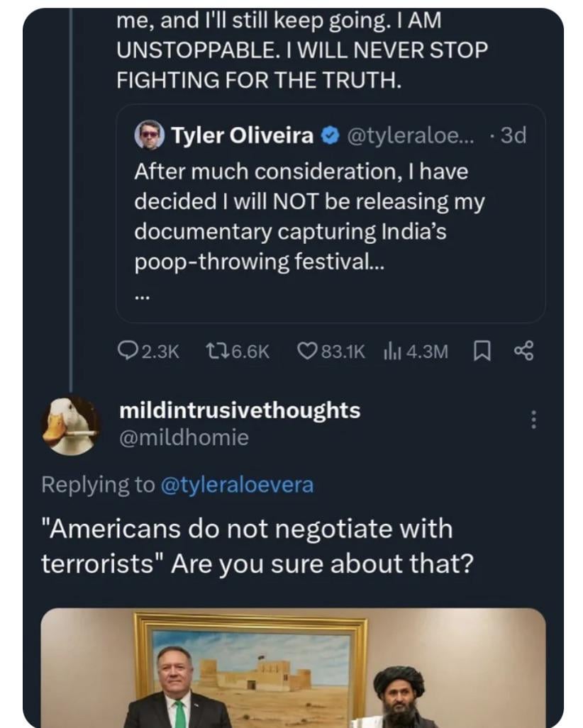Image resolution: width=583 pixels, height=728 pixels.
Task: Like the tweet with 83.1K hearts
Action: [x=306, y=351]
